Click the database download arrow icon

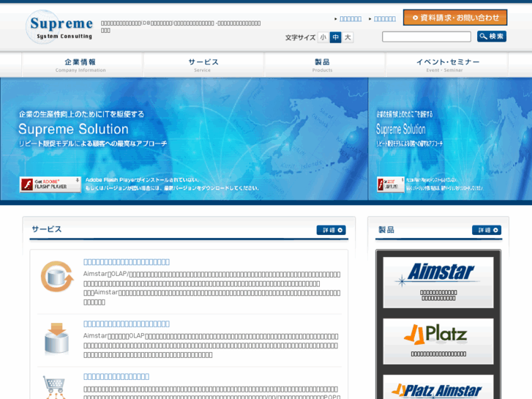pos(56,338)
